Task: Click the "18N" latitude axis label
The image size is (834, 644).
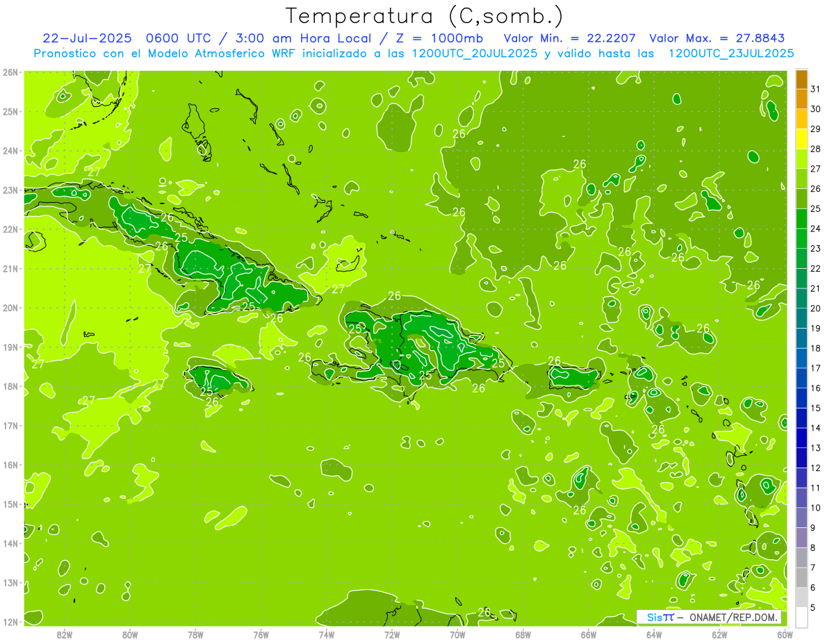Action: point(10,386)
